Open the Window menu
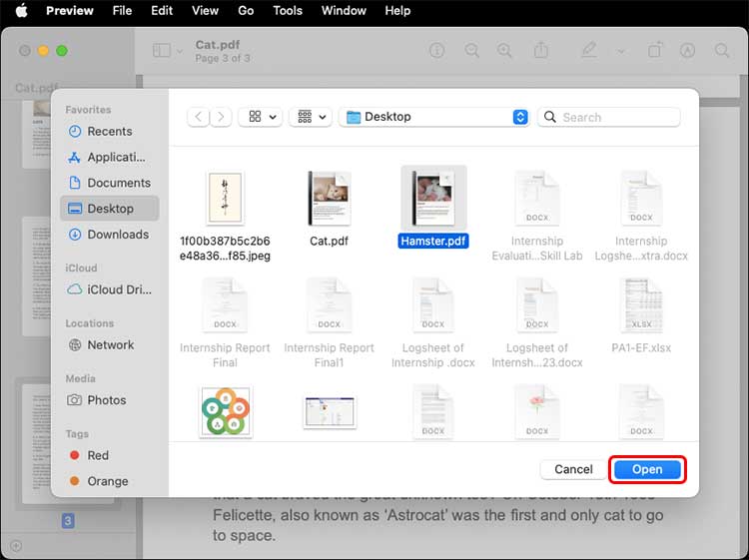749x560 pixels. pyautogui.click(x=344, y=11)
